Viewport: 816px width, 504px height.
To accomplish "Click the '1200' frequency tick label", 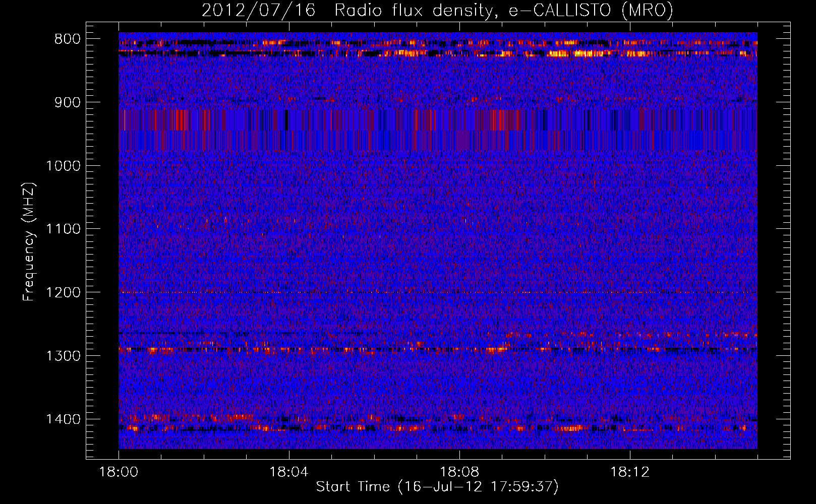I will 63,293.
